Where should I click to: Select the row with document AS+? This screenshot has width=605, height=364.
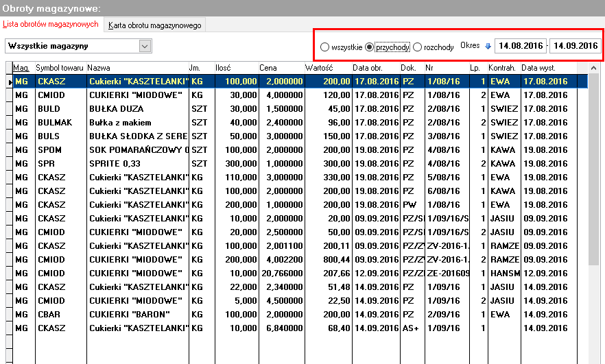(x=300, y=328)
